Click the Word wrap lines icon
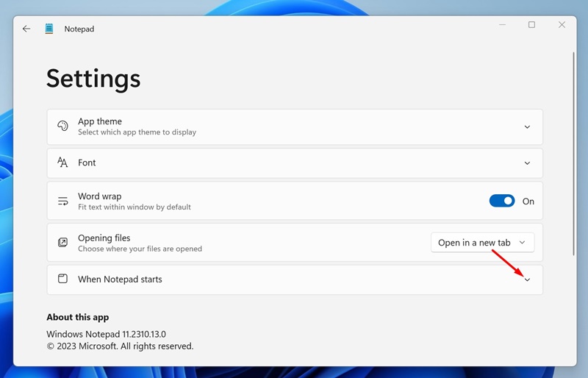Screen dimensions: 588x378 tap(62, 202)
